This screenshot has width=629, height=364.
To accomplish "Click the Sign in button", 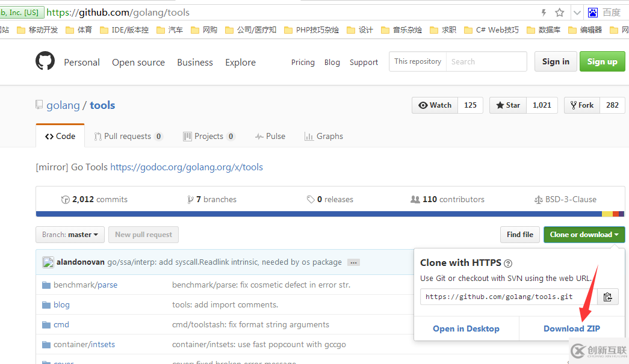I will pos(556,61).
